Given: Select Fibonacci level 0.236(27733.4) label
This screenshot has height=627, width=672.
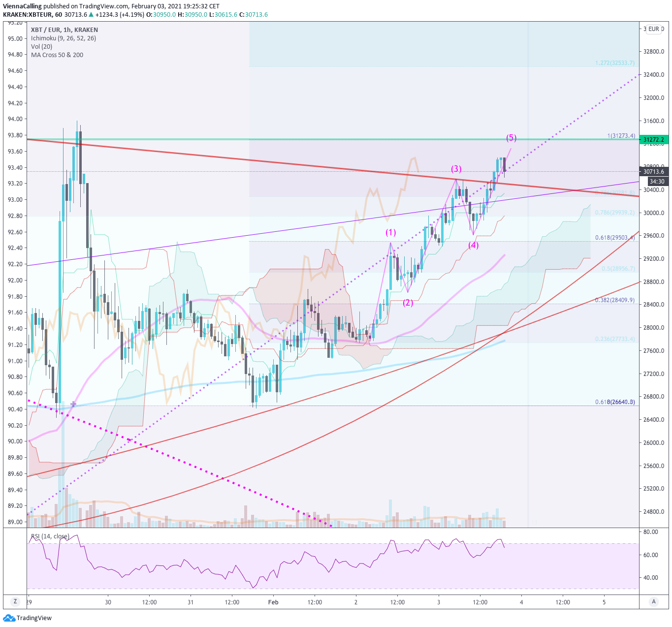Looking at the screenshot, I should [x=615, y=339].
